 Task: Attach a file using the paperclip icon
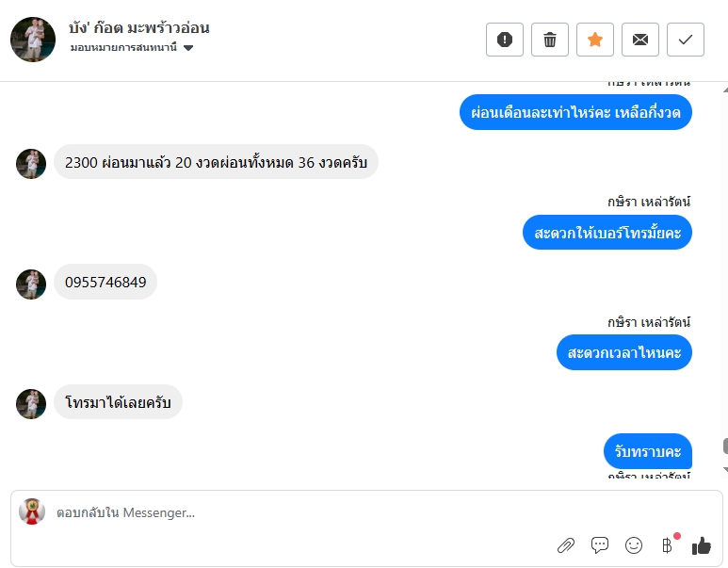tap(565, 545)
